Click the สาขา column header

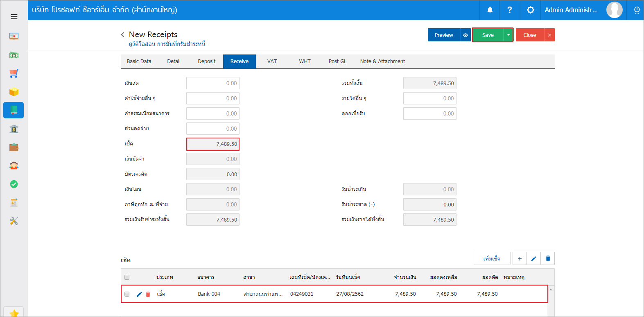249,277
